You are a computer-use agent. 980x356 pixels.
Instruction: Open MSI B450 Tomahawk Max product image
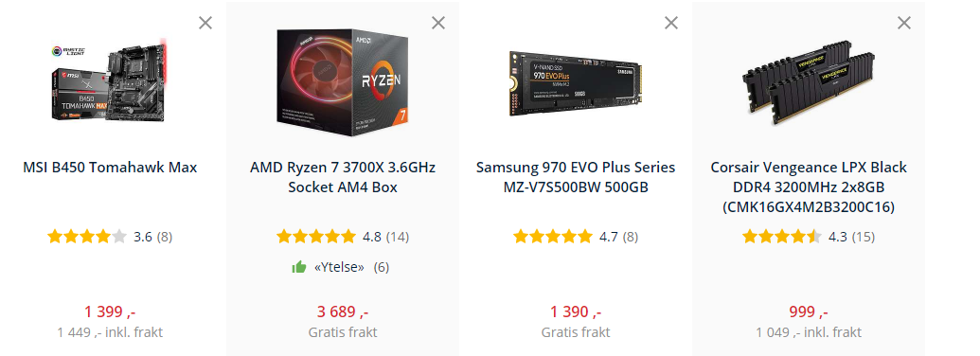[x=110, y=80]
